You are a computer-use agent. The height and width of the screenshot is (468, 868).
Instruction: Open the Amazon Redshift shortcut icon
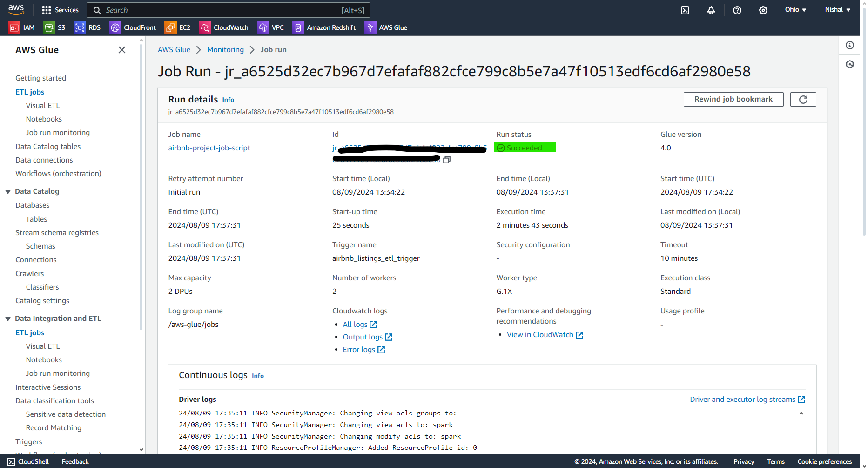tap(298, 27)
